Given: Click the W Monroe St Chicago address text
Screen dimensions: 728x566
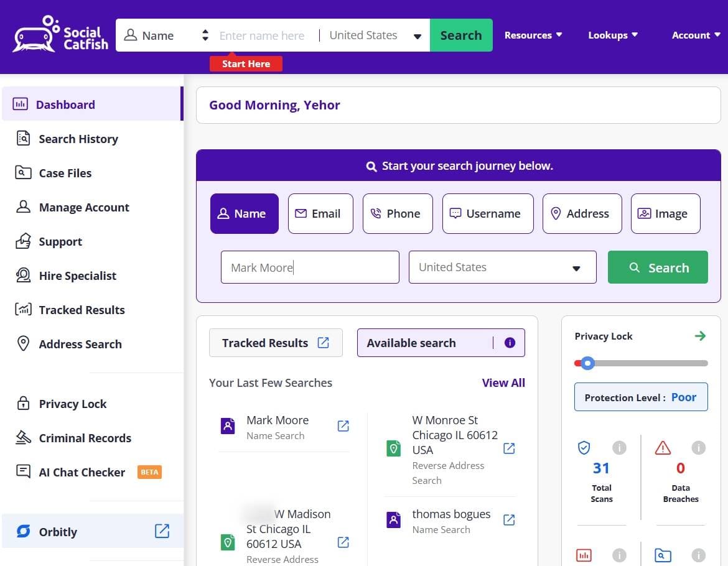Looking at the screenshot, I should (x=455, y=435).
